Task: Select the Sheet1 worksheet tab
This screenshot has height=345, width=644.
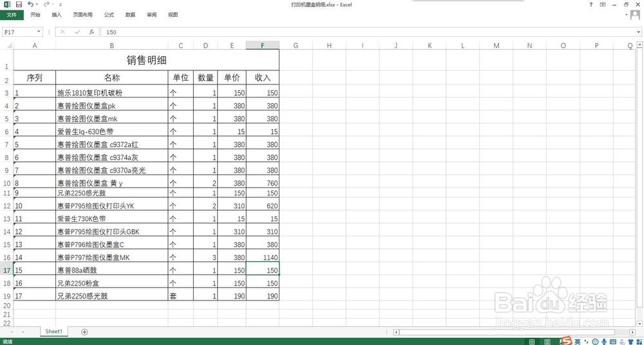Action: (x=54, y=331)
